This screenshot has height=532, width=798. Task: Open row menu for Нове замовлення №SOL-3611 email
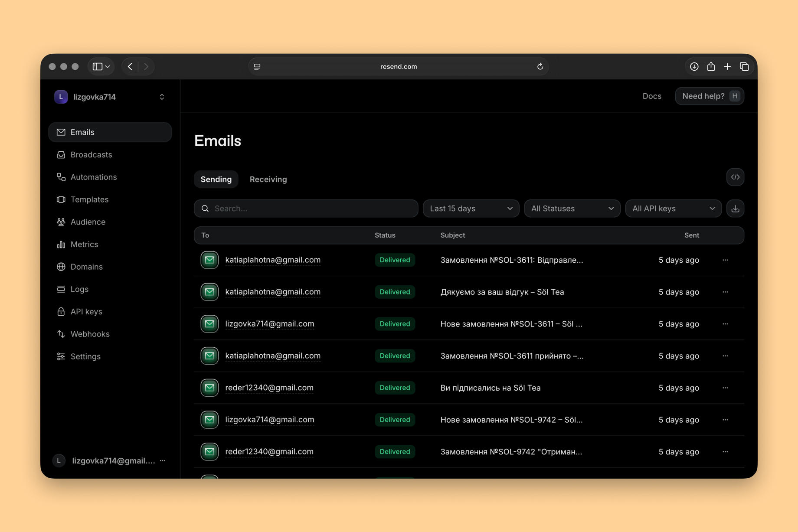[x=725, y=324]
